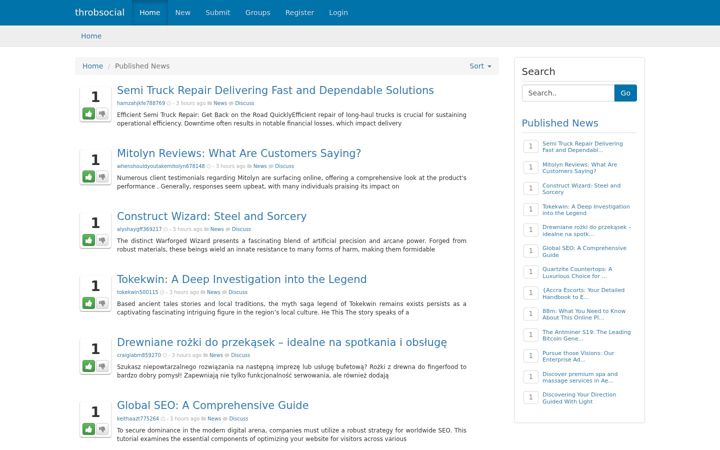Open the Register page
The width and height of the screenshot is (720, 450).
coord(299,12)
